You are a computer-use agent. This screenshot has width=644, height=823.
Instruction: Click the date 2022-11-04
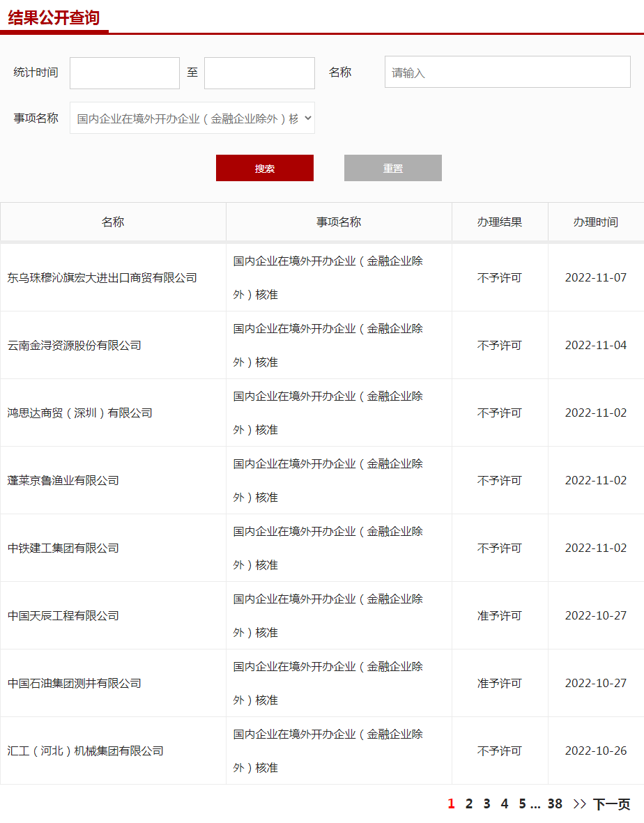click(x=596, y=346)
